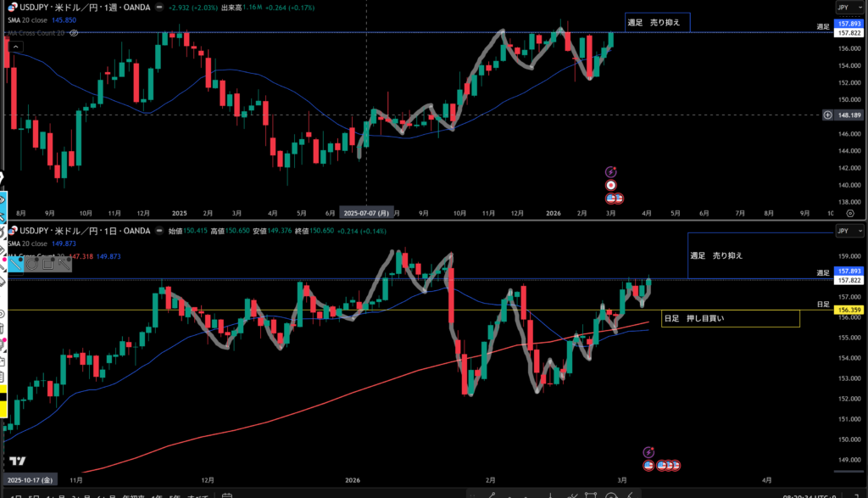
Task: Select the rectangle tool in floating toolbar
Action: tap(47, 265)
